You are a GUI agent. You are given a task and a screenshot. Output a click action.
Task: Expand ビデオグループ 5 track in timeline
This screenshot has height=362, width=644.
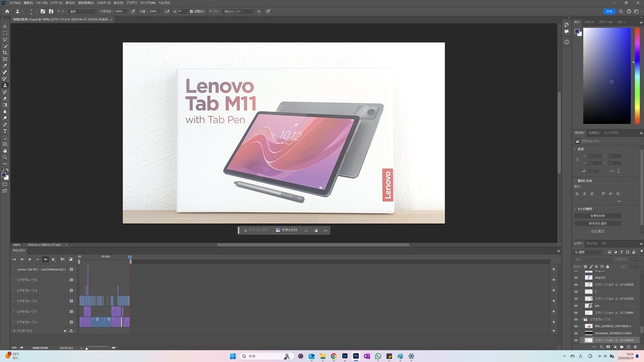coord(13,280)
